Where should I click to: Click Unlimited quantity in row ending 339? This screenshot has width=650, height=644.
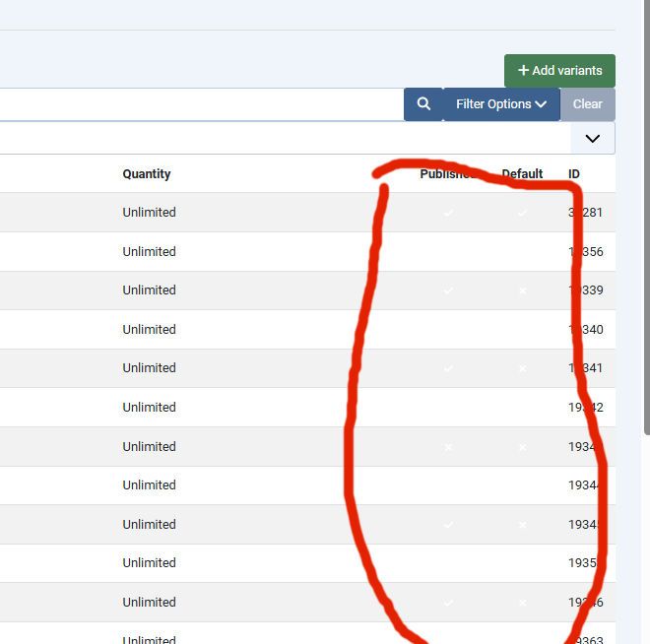point(149,290)
